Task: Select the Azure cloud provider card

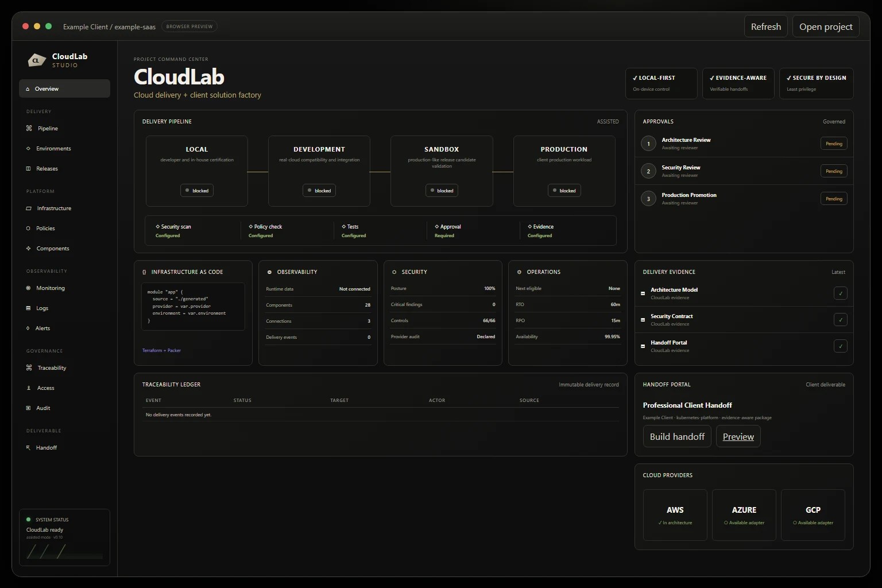Action: click(744, 515)
